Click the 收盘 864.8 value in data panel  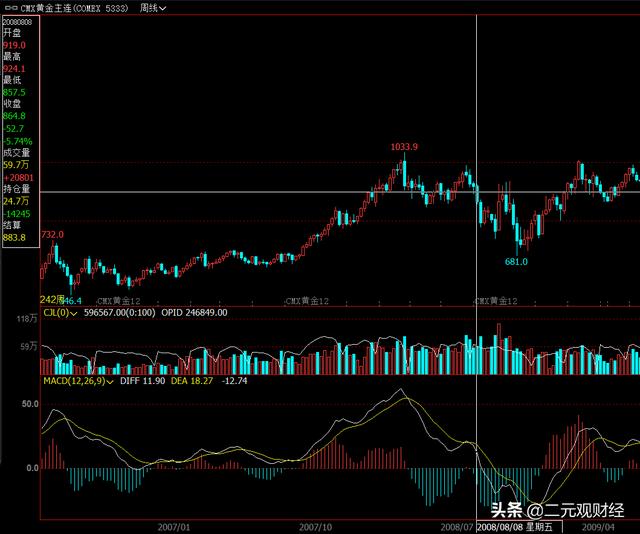click(x=14, y=116)
